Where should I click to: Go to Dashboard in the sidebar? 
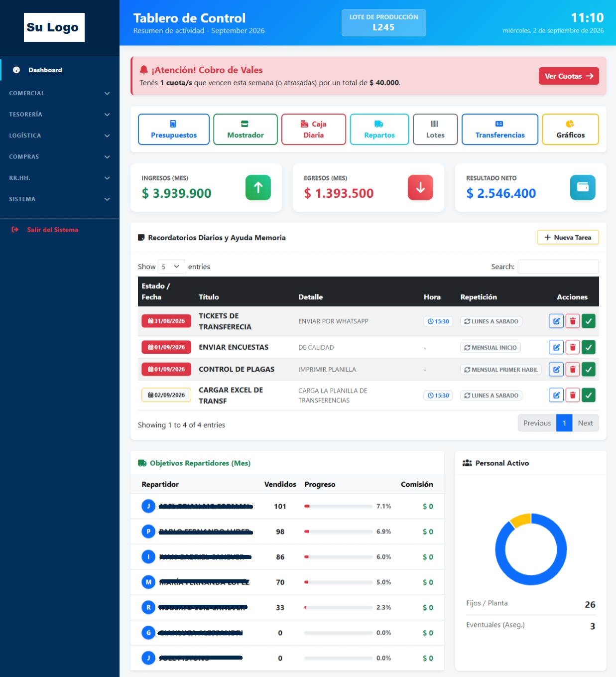tap(60, 70)
